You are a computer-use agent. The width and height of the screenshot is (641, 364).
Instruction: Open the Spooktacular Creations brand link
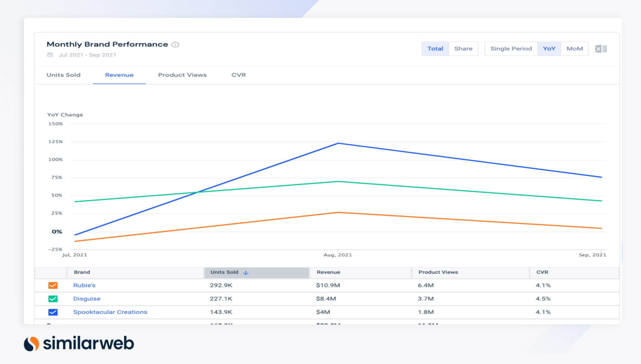click(x=110, y=312)
